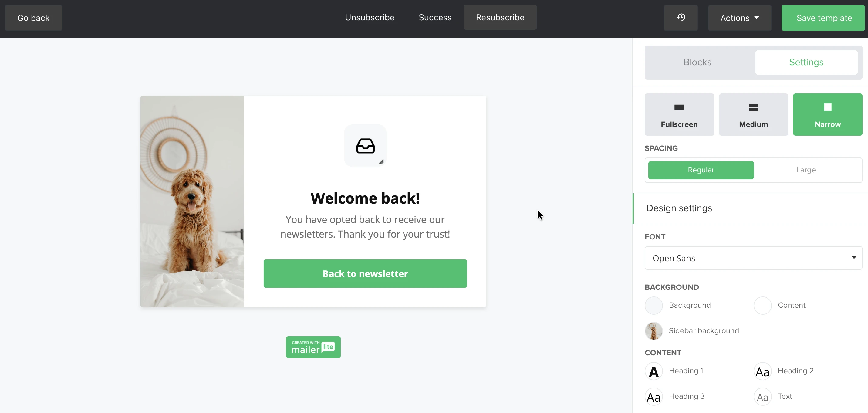This screenshot has width=868, height=413.
Task: Select the Medium layout icon
Action: [753, 114]
